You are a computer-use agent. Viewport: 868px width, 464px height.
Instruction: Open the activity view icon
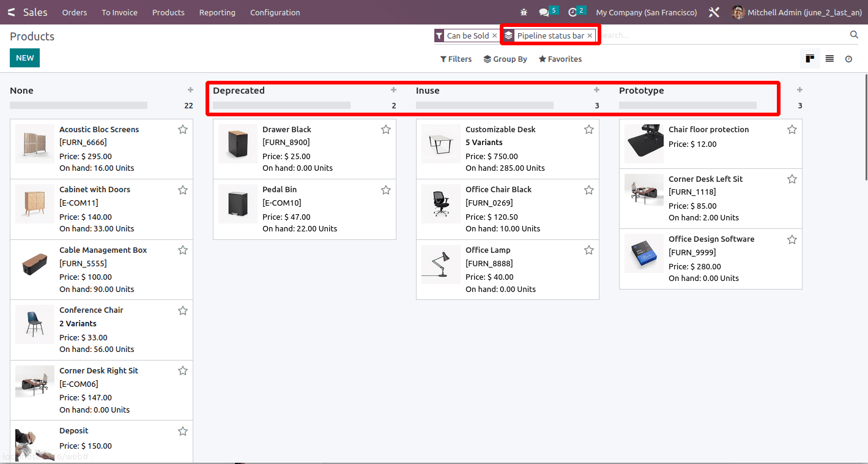tap(848, 58)
